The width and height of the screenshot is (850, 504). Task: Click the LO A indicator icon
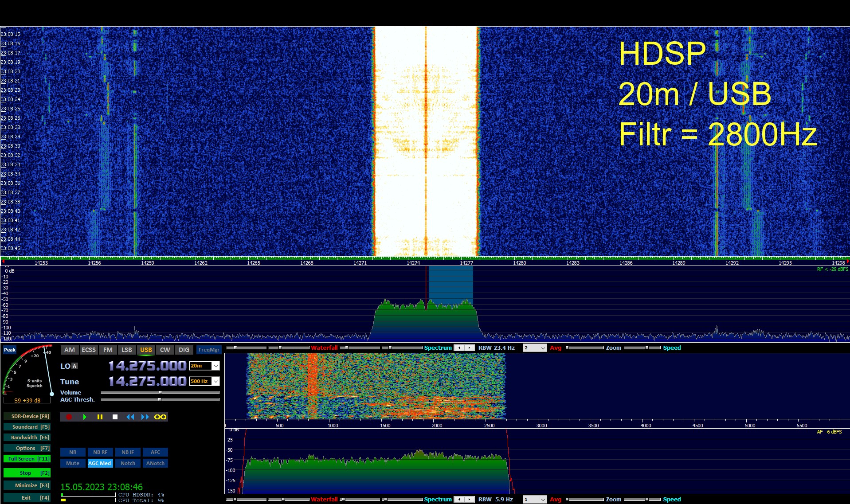74,366
